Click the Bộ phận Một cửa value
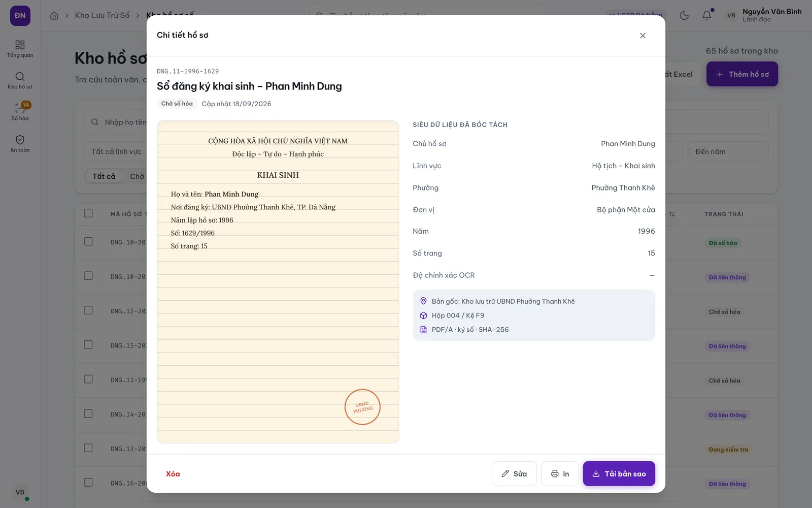 click(x=626, y=210)
